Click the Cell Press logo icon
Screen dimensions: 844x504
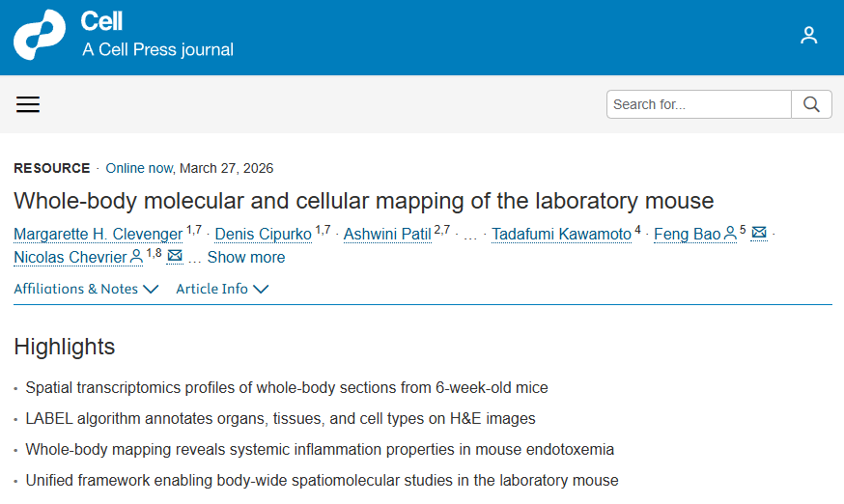click(40, 36)
